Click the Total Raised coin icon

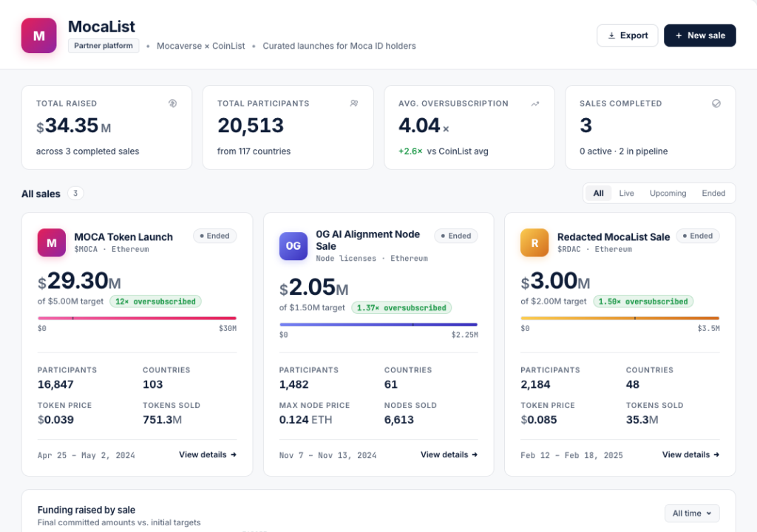tap(172, 103)
